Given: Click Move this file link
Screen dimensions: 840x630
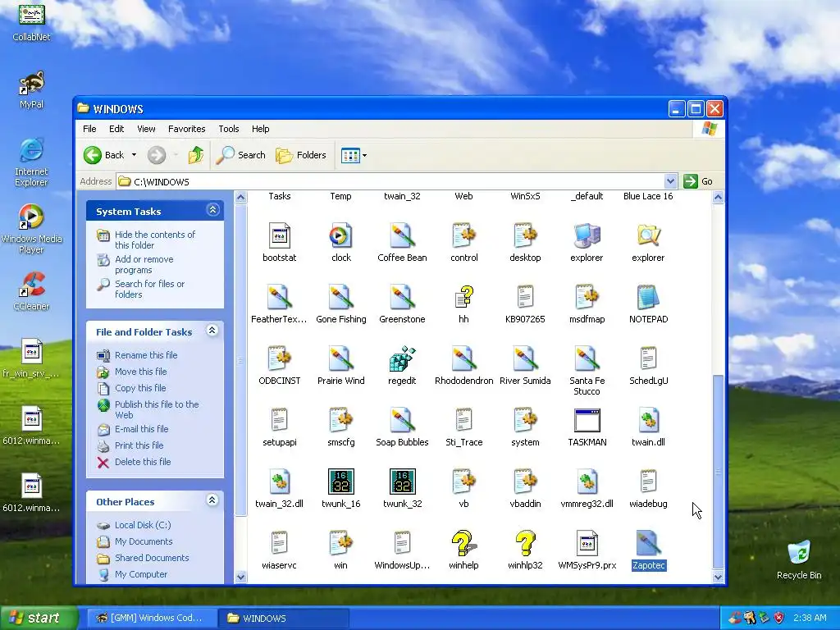Looking at the screenshot, I should [x=140, y=372].
